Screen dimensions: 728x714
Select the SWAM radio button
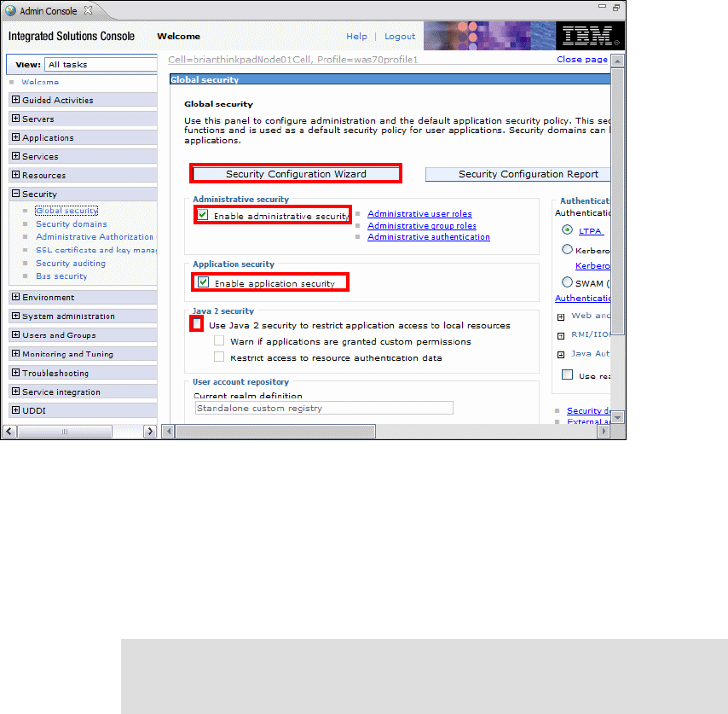567,282
